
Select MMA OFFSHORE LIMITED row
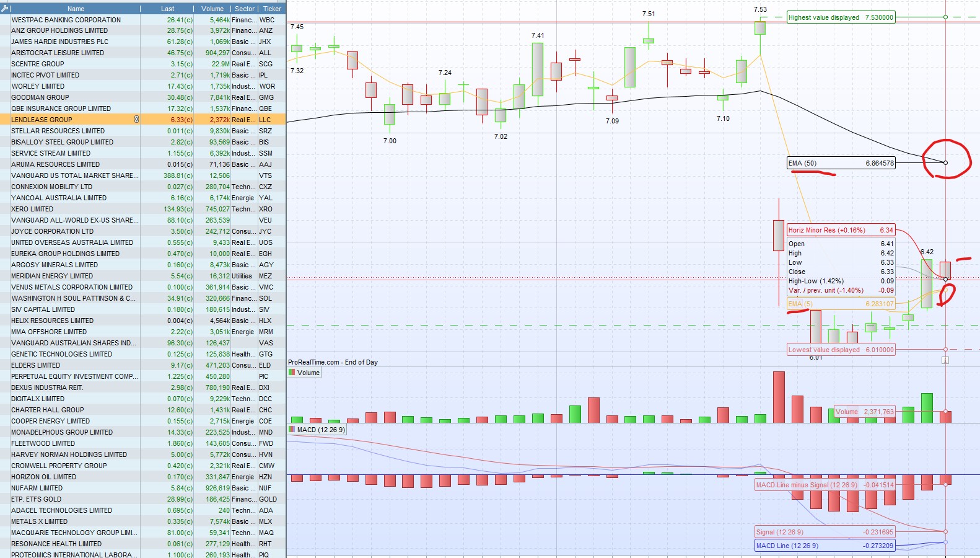point(142,332)
